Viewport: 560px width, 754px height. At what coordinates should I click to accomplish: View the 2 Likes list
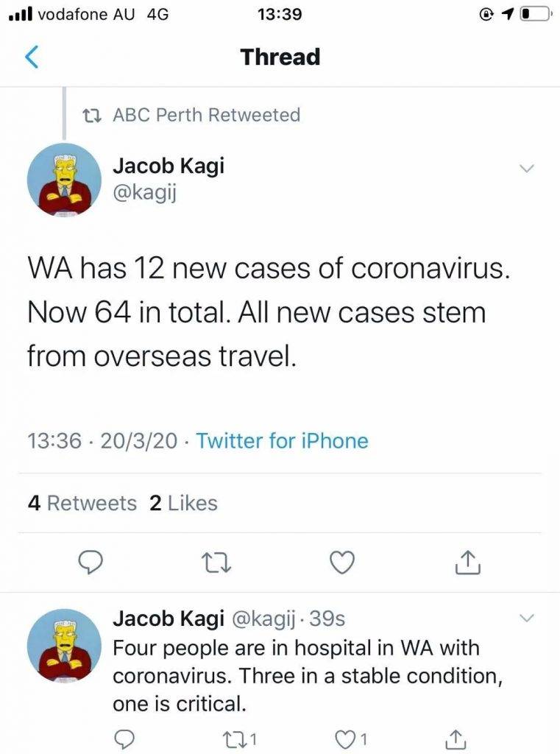(x=183, y=503)
